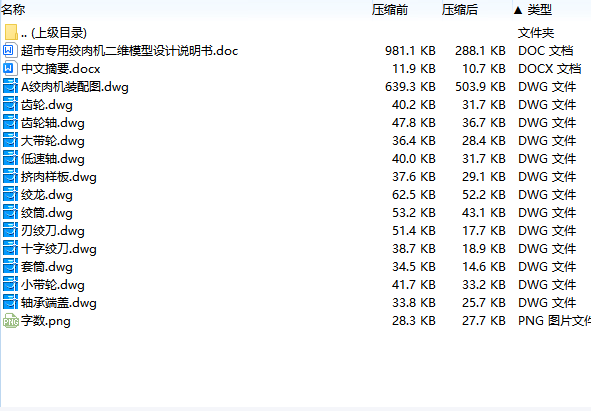Click the DWG icon beside 十字绞刀.dwg

point(10,248)
